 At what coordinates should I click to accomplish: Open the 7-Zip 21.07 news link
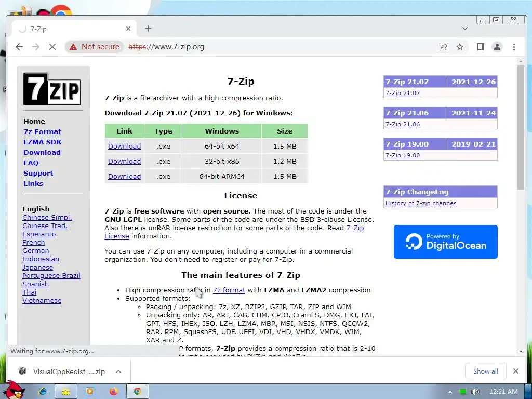pos(403,93)
